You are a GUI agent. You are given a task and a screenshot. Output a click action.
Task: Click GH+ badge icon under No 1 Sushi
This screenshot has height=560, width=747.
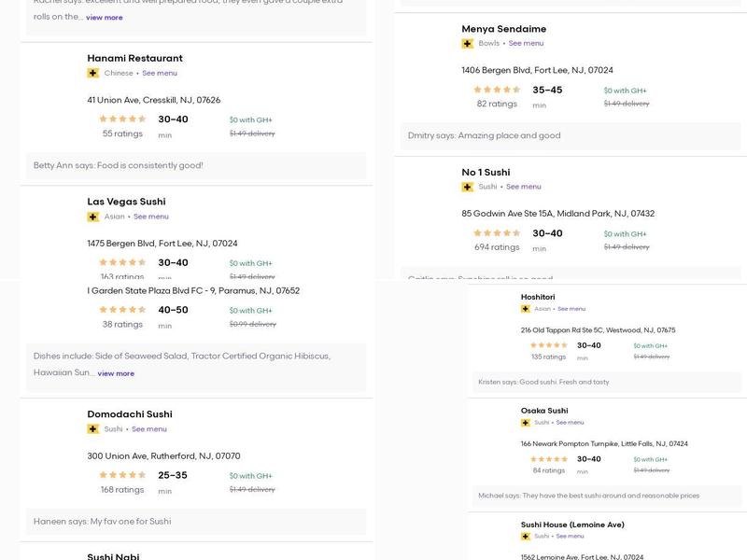coord(467,187)
